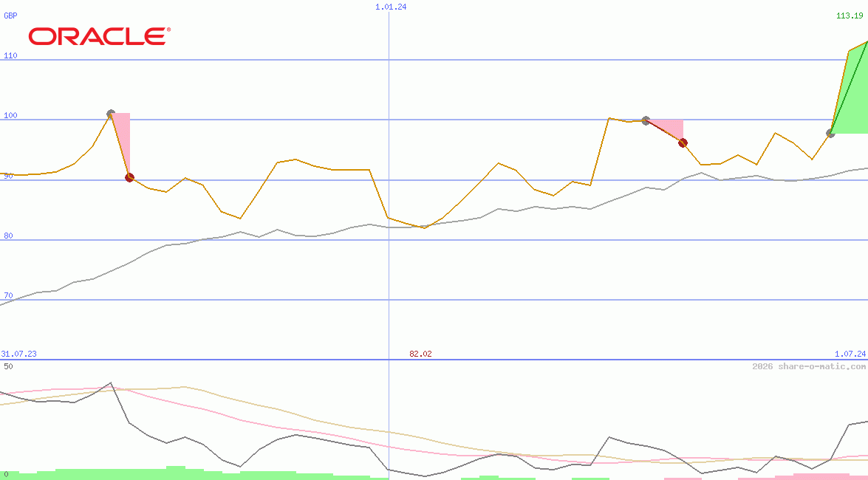Viewport: 868px width, 480px height.
Task: Select the red marker ending second pink area
Action: pos(683,143)
